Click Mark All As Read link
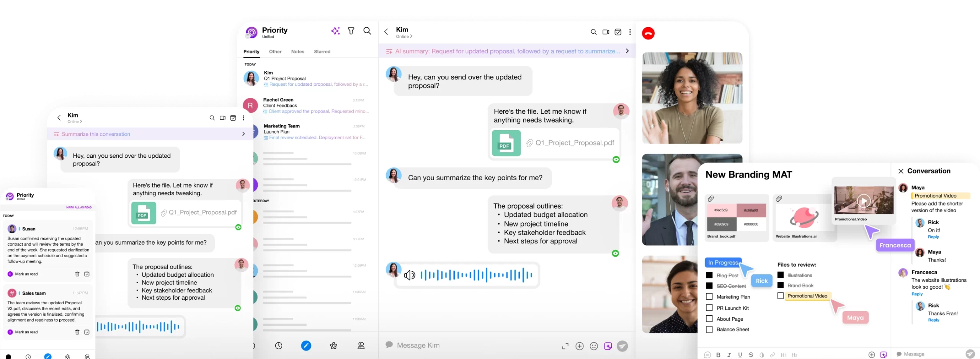Viewport: 980px width, 359px height. click(79, 207)
